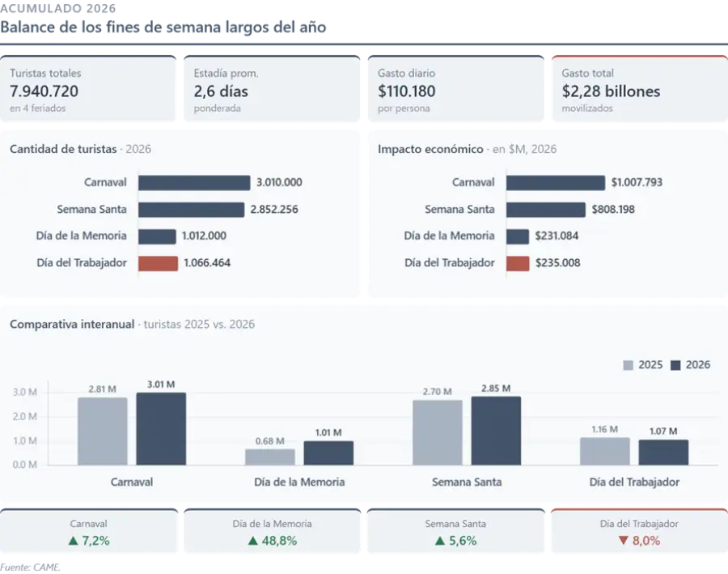Click the green up arrow beside 48,8%
Image resolution: width=728 pixels, height=574 pixels.
tap(252, 541)
